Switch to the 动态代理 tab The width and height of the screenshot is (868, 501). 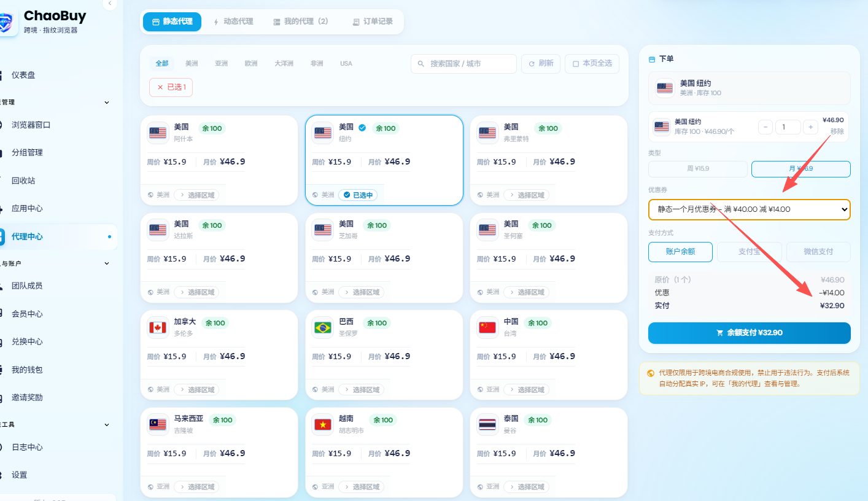[x=233, y=21]
